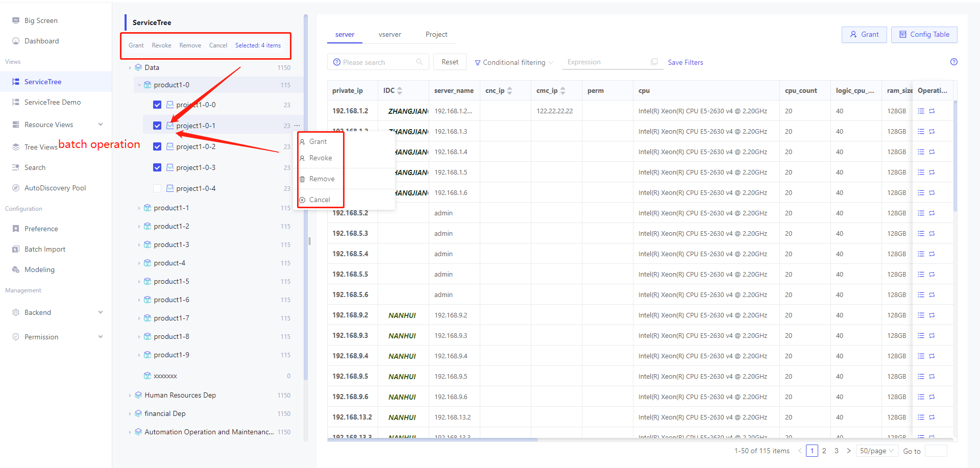Click the help question mark icon
980x468 pixels.
(954, 62)
